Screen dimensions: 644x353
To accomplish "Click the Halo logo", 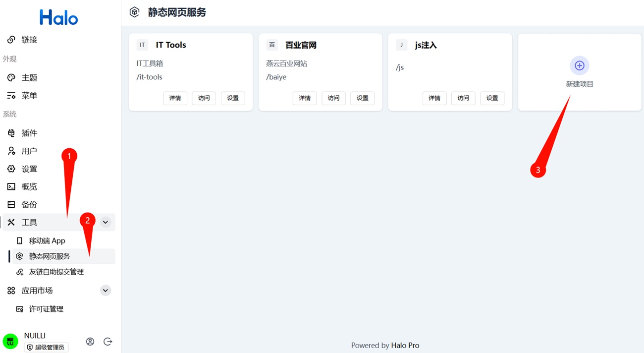I will click(x=59, y=18).
